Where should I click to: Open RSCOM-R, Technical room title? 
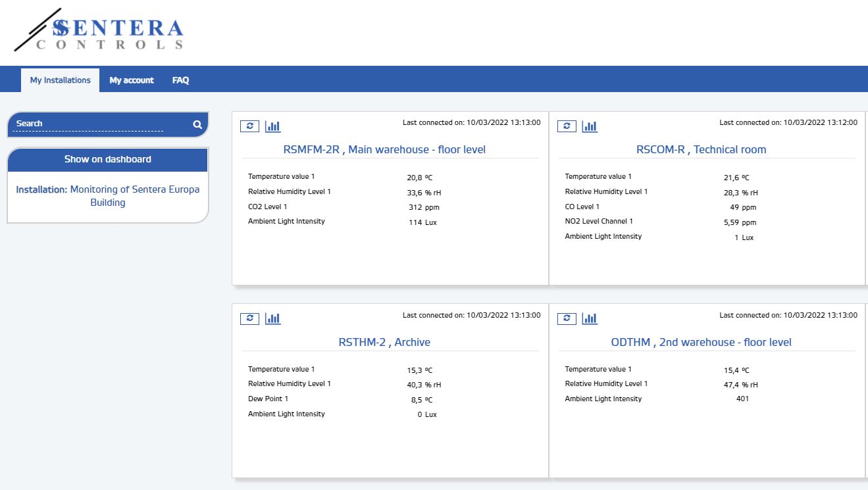701,149
